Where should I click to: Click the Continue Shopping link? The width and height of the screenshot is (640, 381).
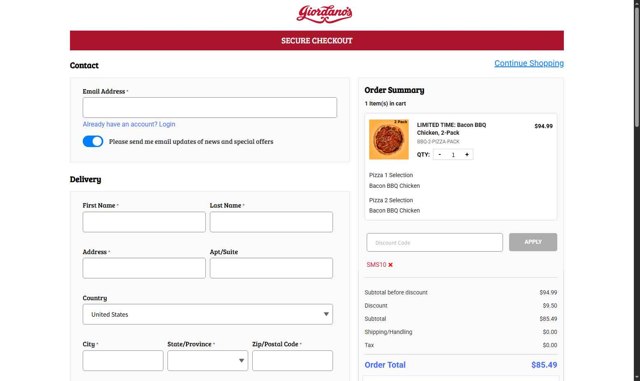(529, 63)
